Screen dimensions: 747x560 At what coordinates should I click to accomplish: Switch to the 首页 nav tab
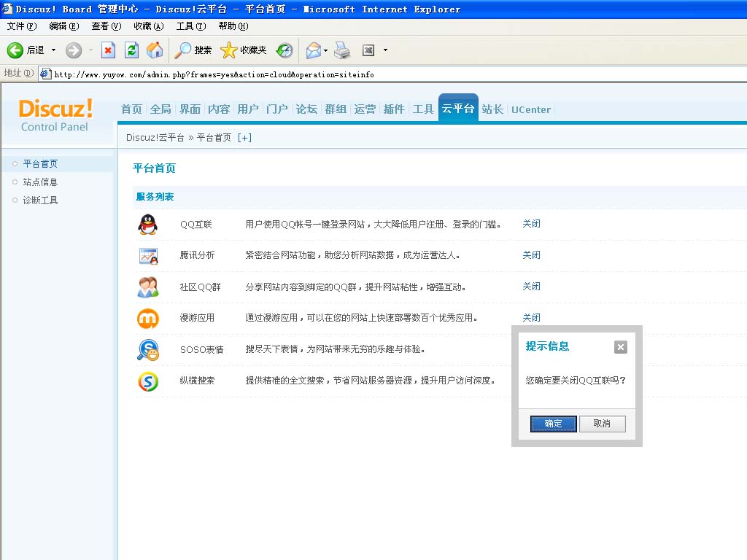tap(131, 109)
